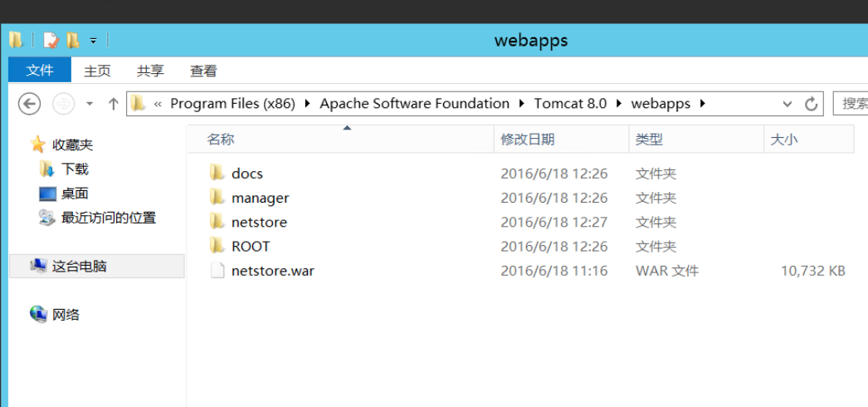Click the window folder icon in title bar
This screenshot has width=868, height=407.
pos(17,40)
